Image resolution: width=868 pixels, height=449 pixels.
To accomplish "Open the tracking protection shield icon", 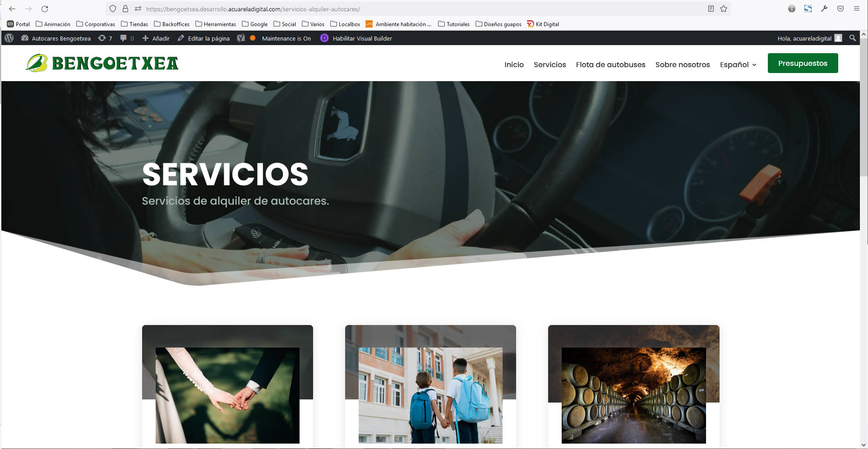I will coord(113,9).
